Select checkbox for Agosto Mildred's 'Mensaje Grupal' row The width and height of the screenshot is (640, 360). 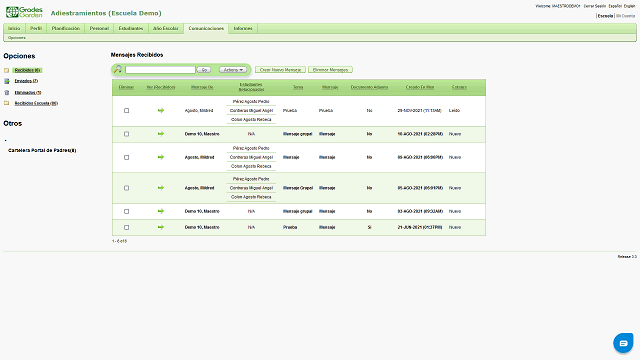coord(127,188)
